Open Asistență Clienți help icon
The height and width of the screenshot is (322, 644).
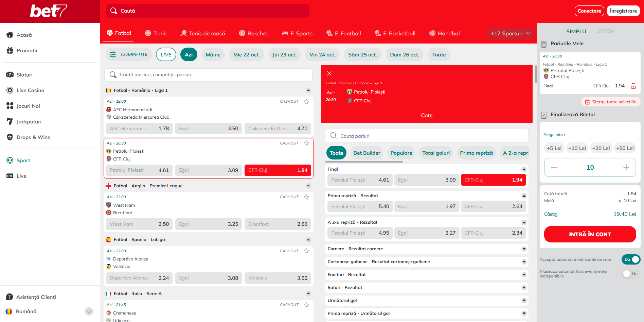point(10,297)
